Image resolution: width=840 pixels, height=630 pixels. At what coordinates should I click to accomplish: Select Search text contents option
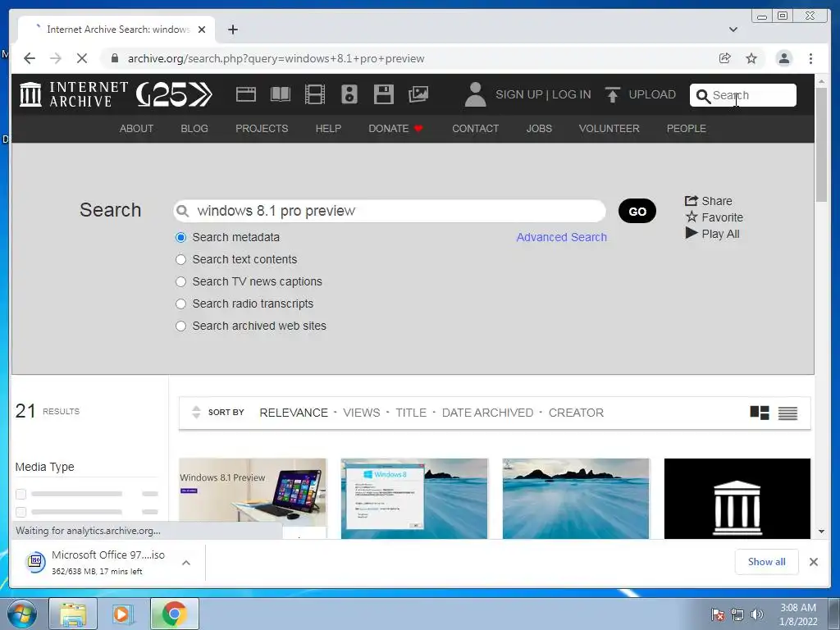[x=181, y=259]
